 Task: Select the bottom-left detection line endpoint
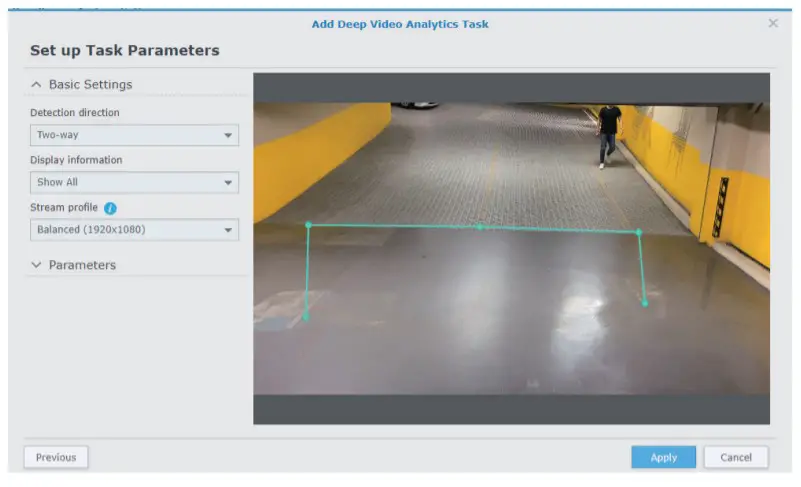pos(305,317)
